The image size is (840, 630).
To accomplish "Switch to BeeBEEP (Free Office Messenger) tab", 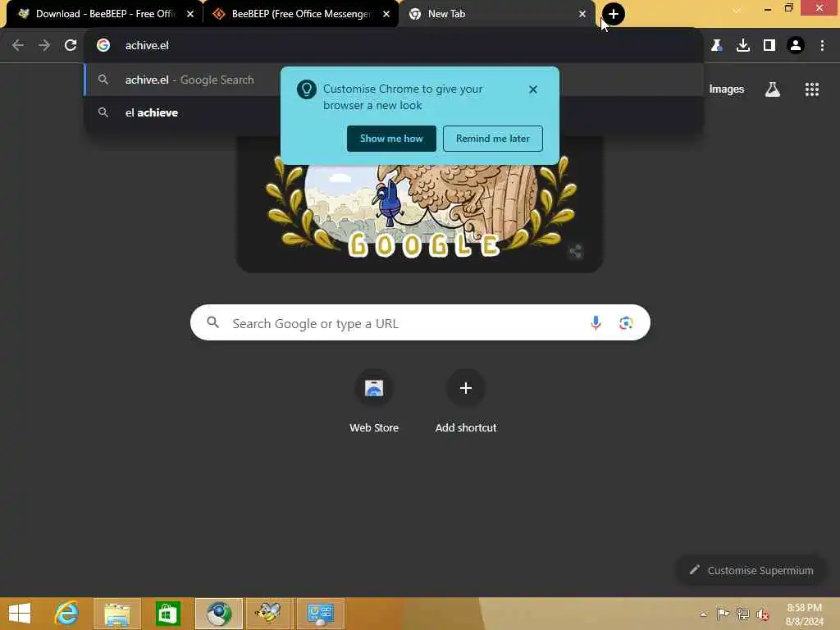I will pyautogui.click(x=301, y=14).
